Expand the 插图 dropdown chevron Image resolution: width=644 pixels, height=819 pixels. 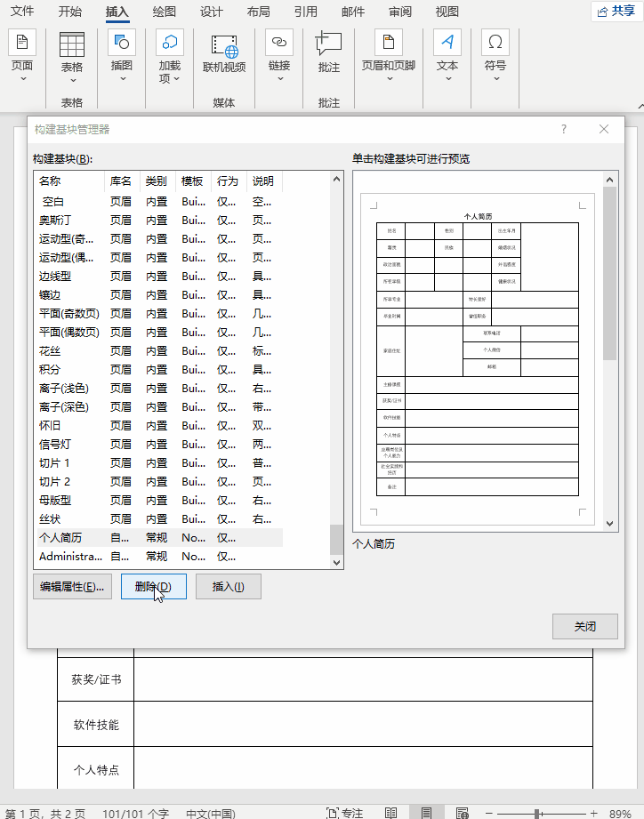(x=123, y=79)
